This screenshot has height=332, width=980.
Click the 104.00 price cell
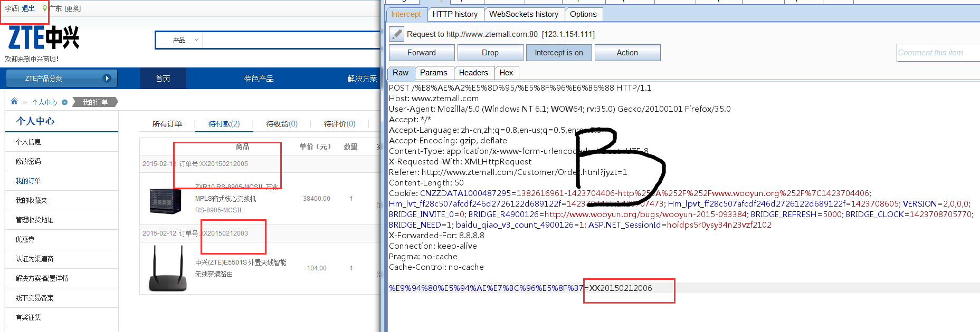[317, 268]
